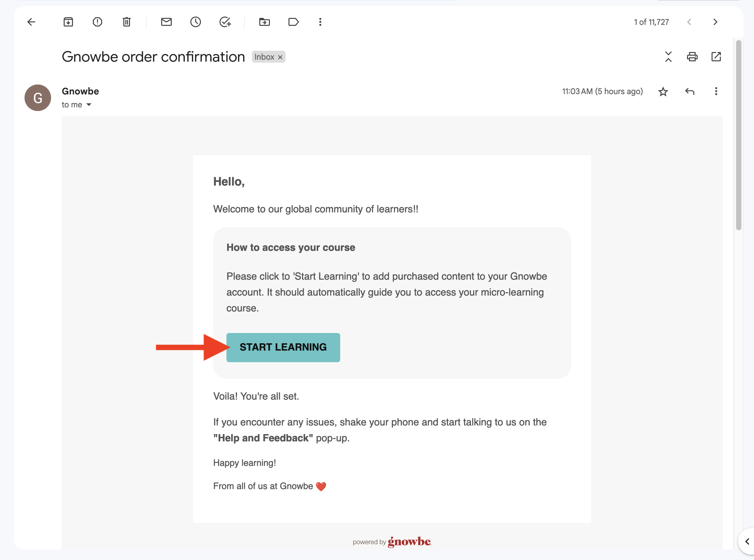Screen dimensions: 754x560
Task: Click the Gnowbe sender name
Action: [x=80, y=91]
